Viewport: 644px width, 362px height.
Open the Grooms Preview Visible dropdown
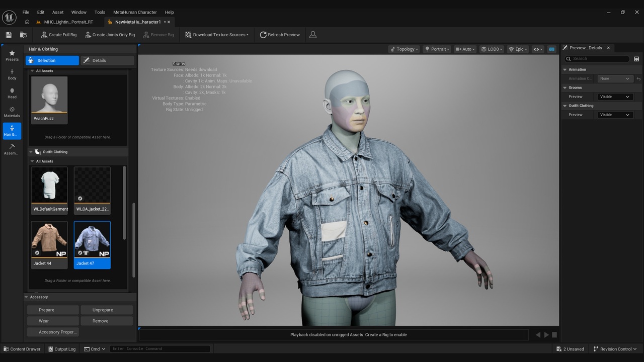[x=615, y=97]
